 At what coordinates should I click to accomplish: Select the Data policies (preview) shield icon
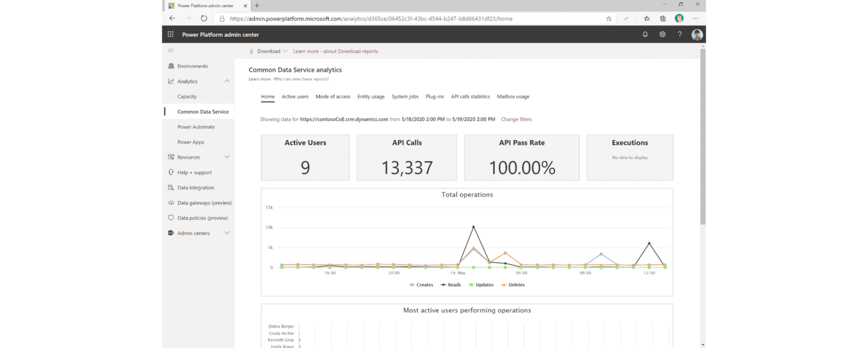pyautogui.click(x=171, y=217)
